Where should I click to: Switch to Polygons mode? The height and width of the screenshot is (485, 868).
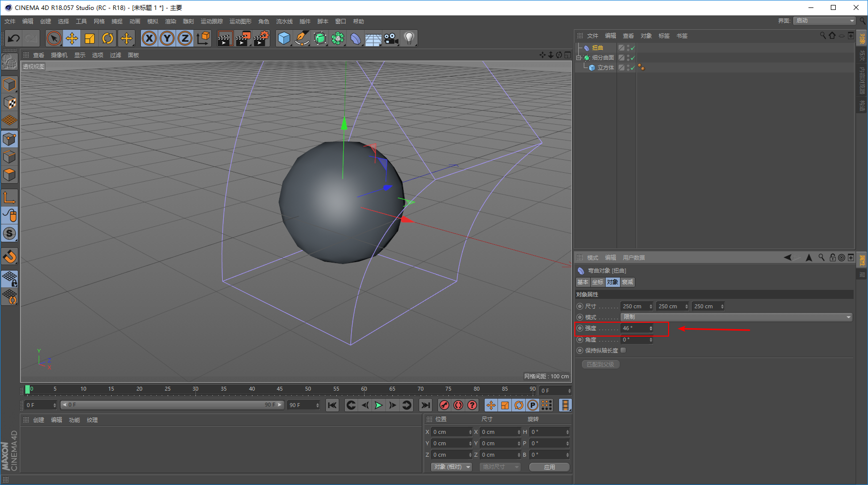pyautogui.click(x=9, y=175)
